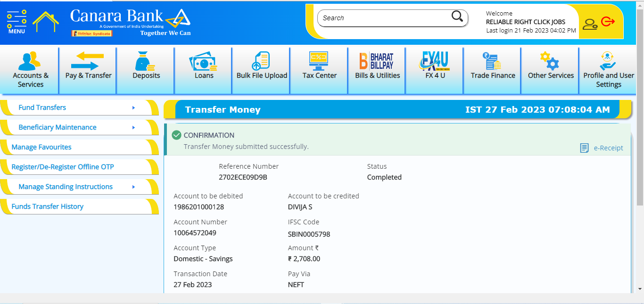Click debited account 1986201000128
This screenshot has height=304, width=644.
(198, 207)
